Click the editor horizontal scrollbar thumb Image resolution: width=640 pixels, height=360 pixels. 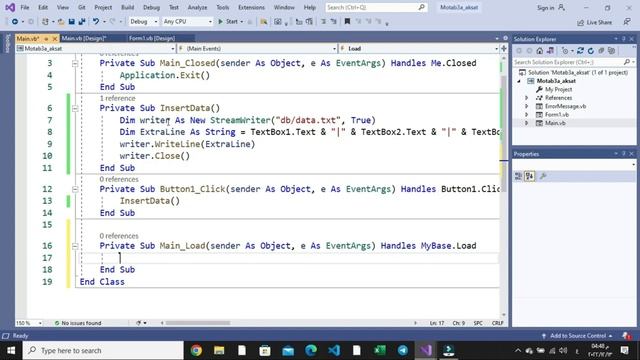pyautogui.click(x=198, y=323)
